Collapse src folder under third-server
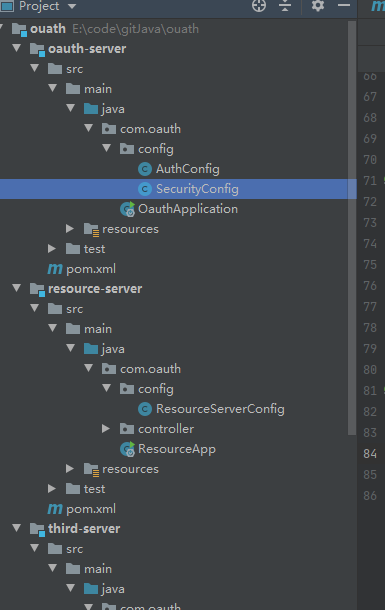This screenshot has height=610, width=385. tap(35, 548)
